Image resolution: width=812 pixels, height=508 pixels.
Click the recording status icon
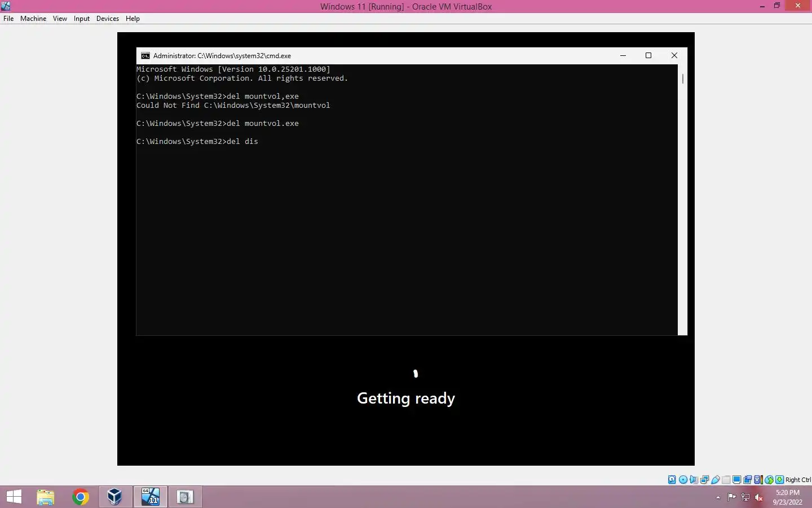[747, 480]
